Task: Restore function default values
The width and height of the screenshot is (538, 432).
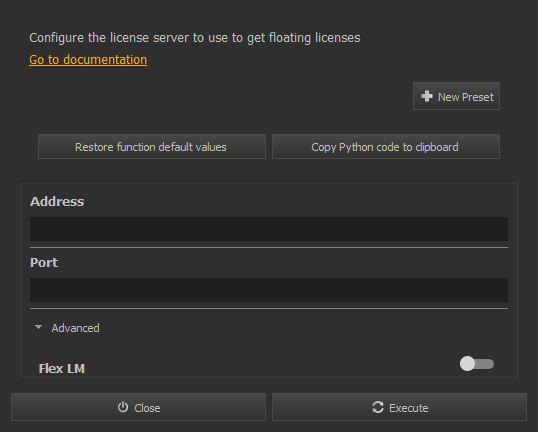Action: point(152,147)
